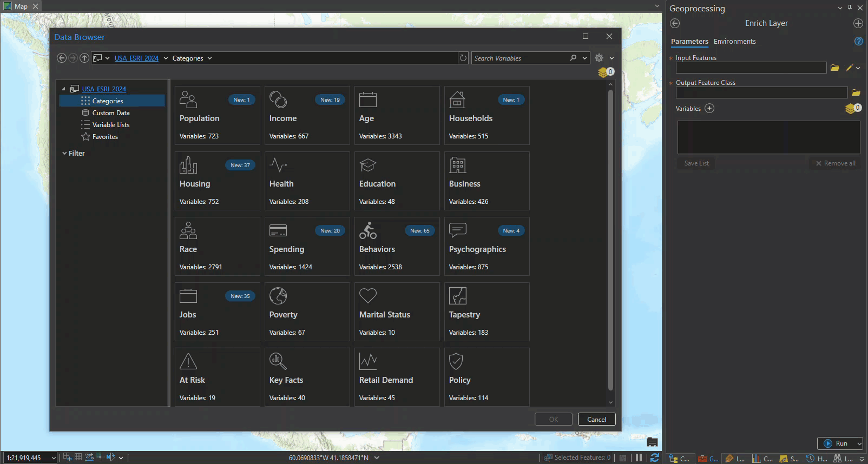Open the At Risk category card
Image resolution: width=868 pixels, height=464 pixels.
217,377
